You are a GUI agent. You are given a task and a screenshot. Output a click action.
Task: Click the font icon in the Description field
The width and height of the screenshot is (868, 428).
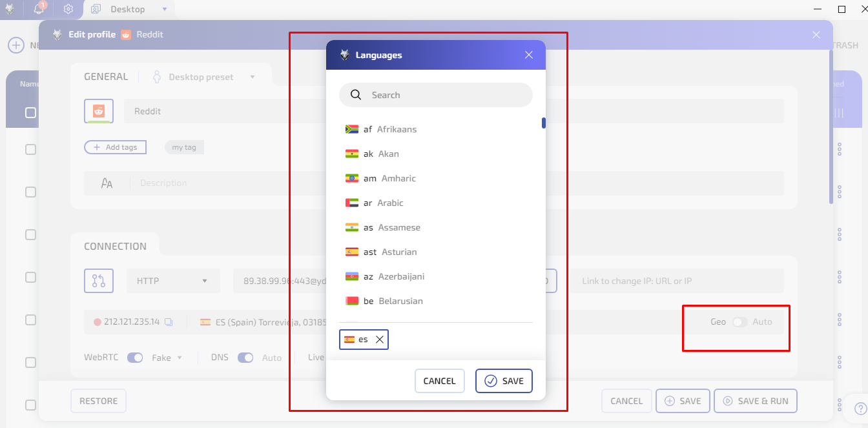106,183
